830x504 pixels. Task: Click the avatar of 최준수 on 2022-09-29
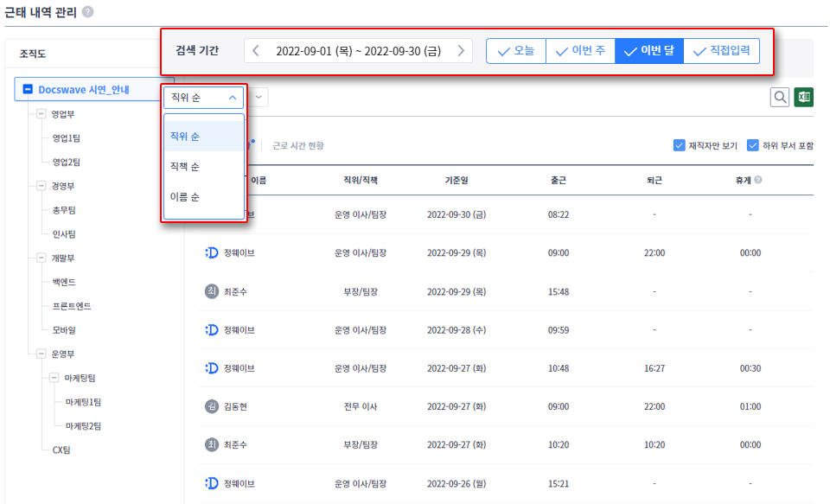pyautogui.click(x=212, y=291)
